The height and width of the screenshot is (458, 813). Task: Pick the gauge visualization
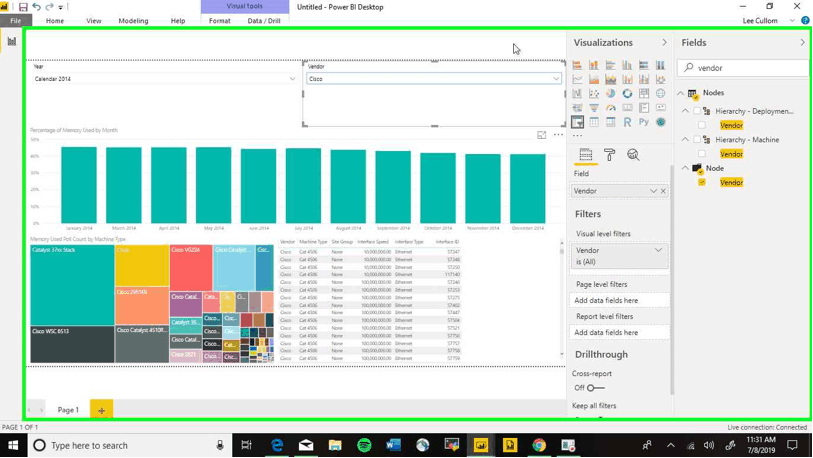611,108
